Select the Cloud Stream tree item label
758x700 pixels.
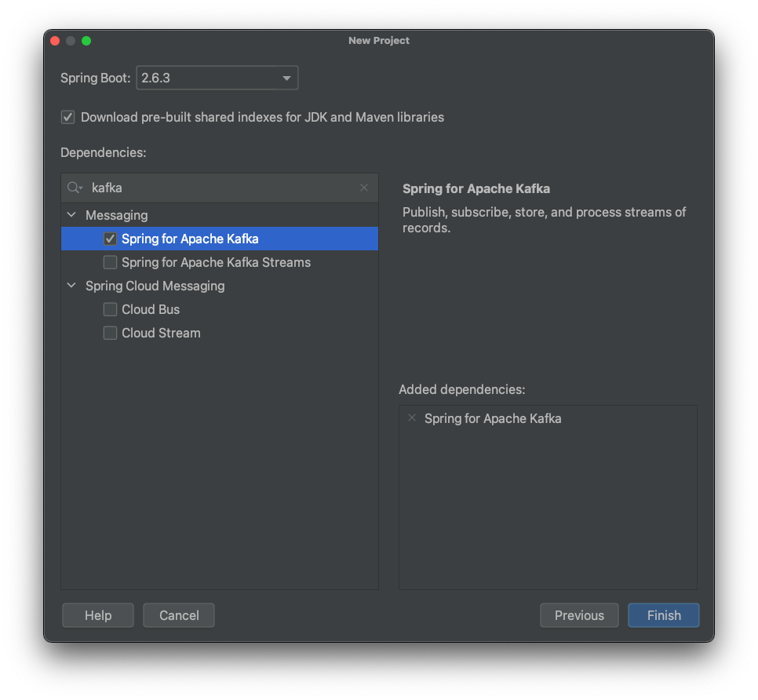tap(161, 333)
